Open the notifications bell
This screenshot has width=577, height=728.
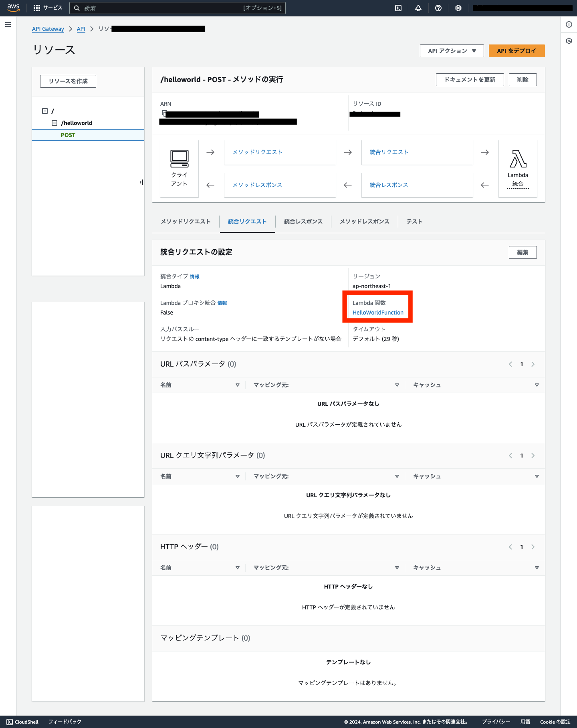point(418,8)
